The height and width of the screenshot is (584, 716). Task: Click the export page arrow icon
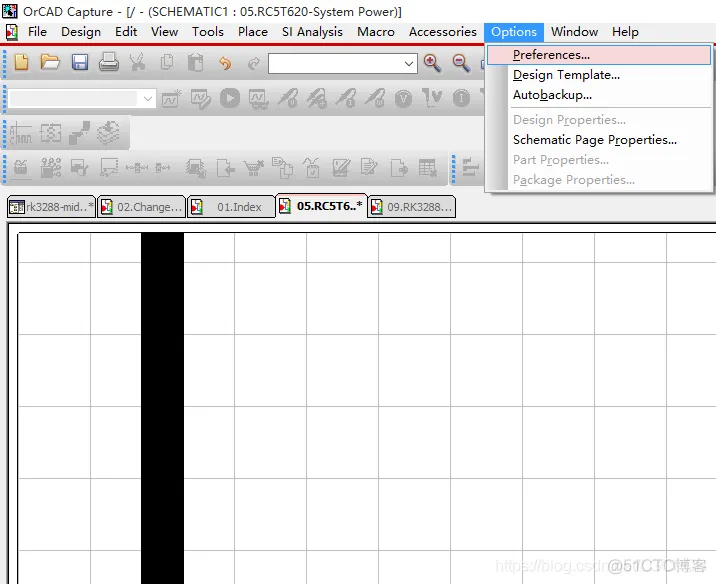point(399,168)
